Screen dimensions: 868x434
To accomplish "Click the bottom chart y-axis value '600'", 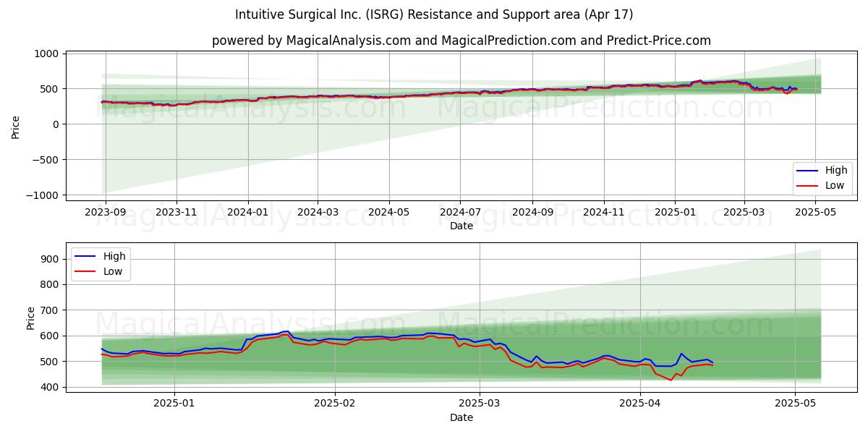I will coord(51,336).
